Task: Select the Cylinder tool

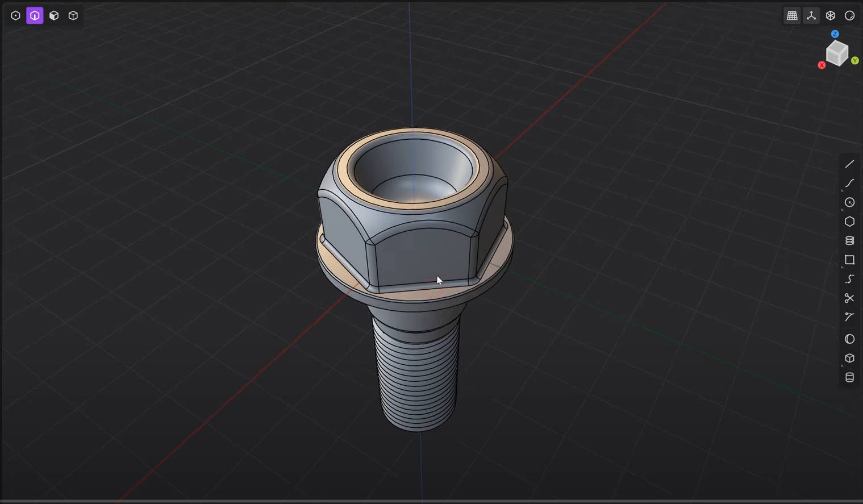Action: (x=849, y=377)
